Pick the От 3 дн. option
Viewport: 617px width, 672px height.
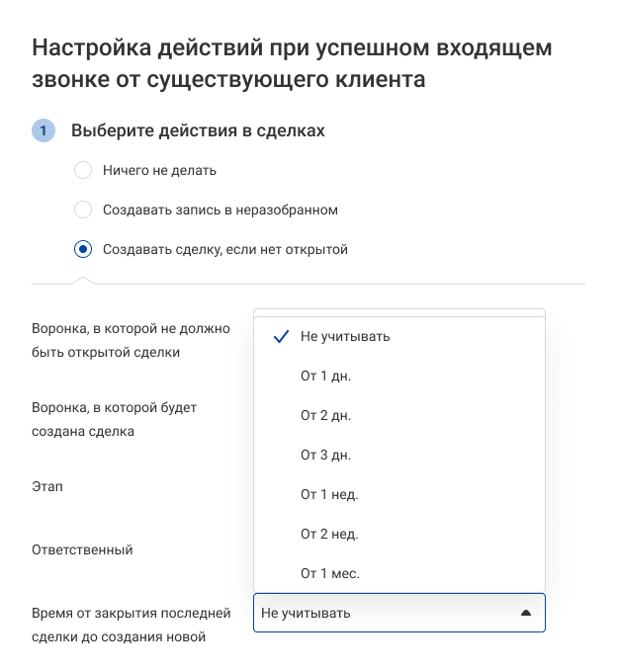(325, 455)
